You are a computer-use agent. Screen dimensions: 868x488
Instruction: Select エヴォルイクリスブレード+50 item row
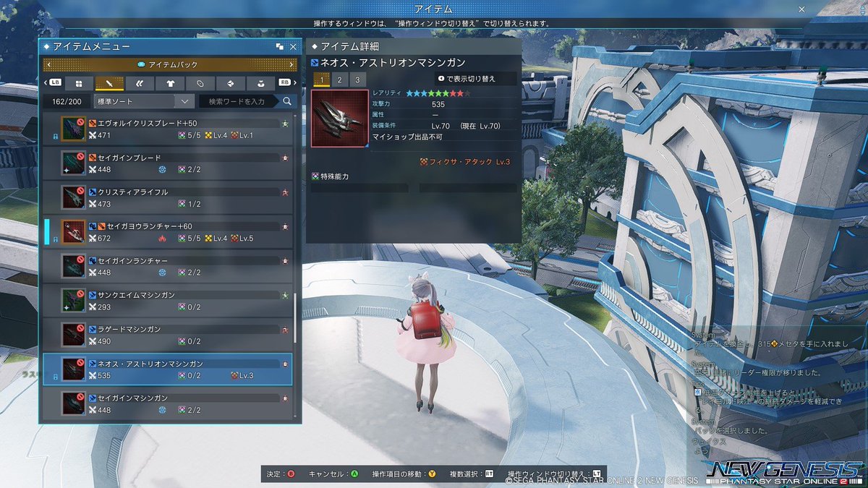(x=168, y=129)
